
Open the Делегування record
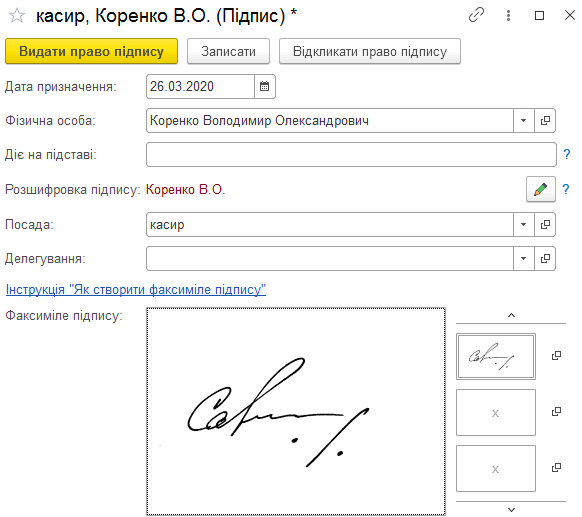pyautogui.click(x=545, y=258)
